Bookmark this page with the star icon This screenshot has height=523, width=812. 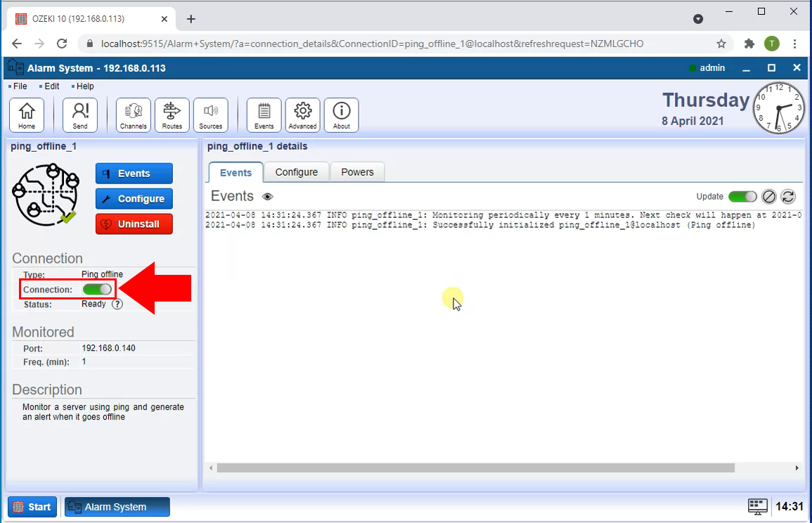[x=721, y=44]
